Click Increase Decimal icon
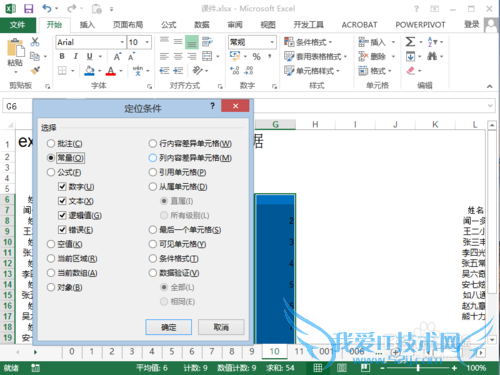 point(235,70)
